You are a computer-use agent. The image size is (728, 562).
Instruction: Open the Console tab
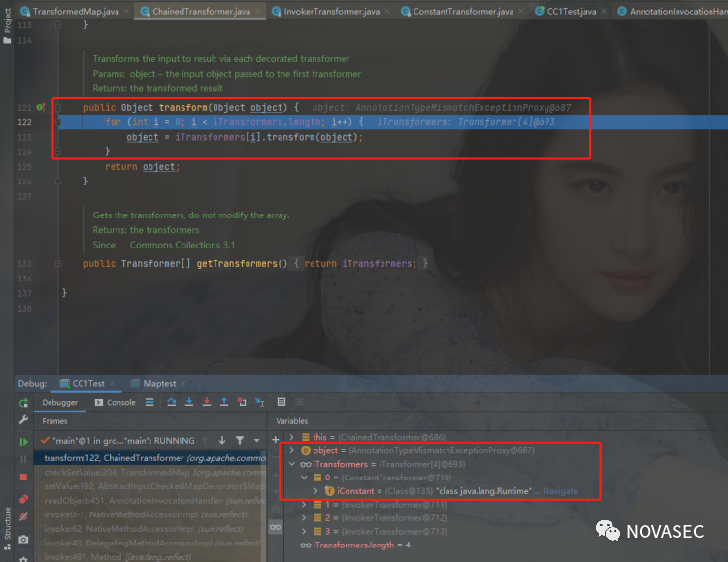(116, 402)
